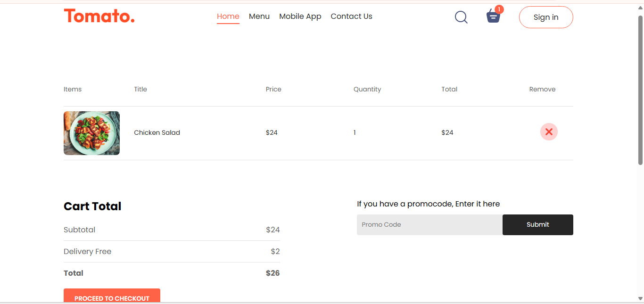Click the $26 total amount
Screen dimensions: 644x304
[x=272, y=273]
